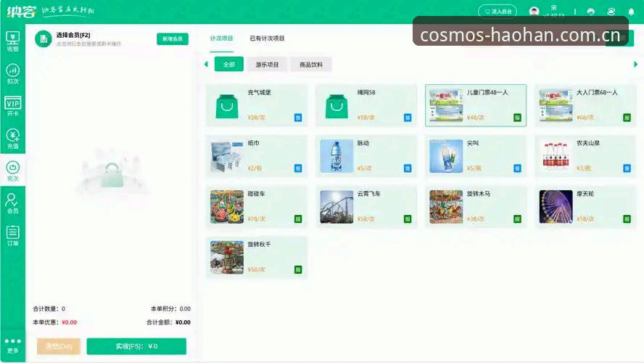Select the 脉动 bottle image
This screenshot has width=644, height=363.
tap(337, 156)
